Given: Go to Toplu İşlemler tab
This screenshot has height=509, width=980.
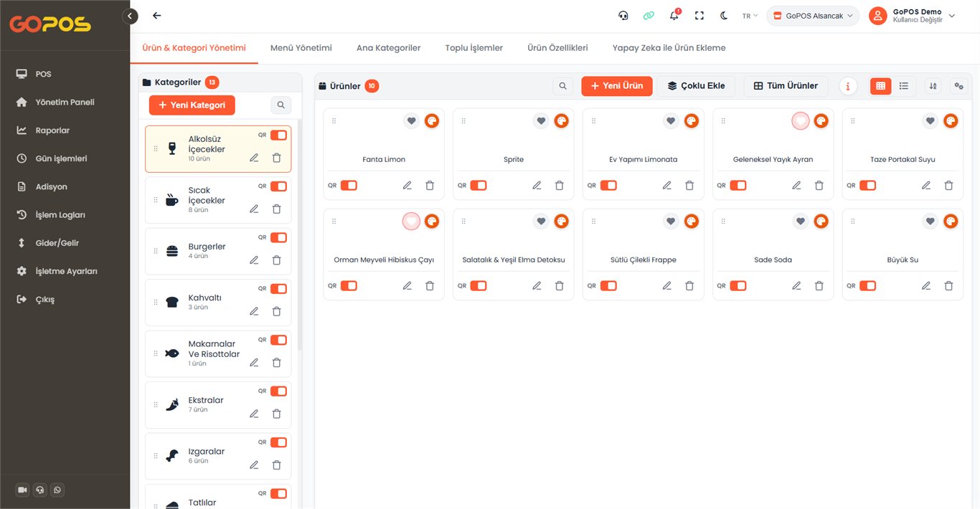Looking at the screenshot, I should [474, 48].
